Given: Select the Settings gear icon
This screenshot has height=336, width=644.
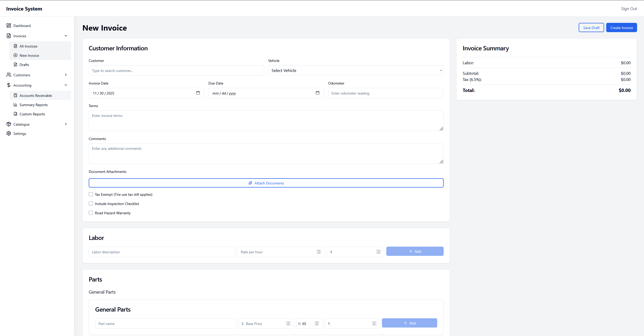Looking at the screenshot, I should [8, 133].
